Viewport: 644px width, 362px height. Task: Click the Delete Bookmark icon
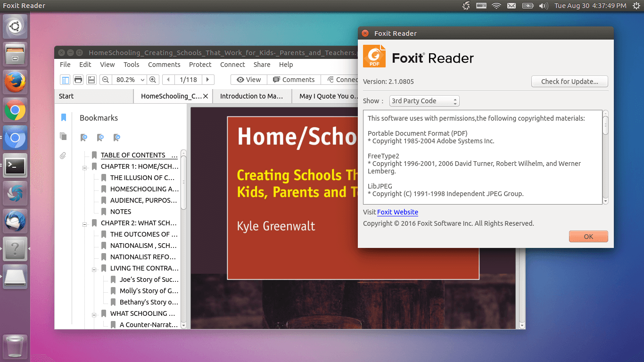(100, 138)
